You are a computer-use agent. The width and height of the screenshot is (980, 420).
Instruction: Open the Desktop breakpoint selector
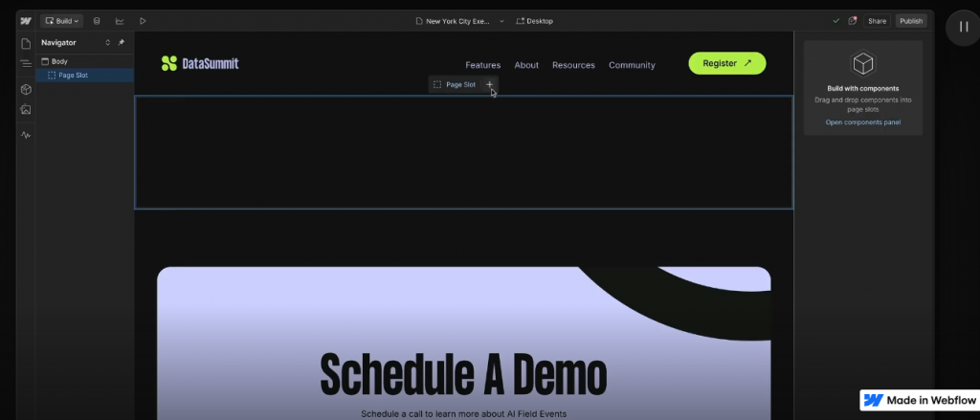tap(534, 21)
